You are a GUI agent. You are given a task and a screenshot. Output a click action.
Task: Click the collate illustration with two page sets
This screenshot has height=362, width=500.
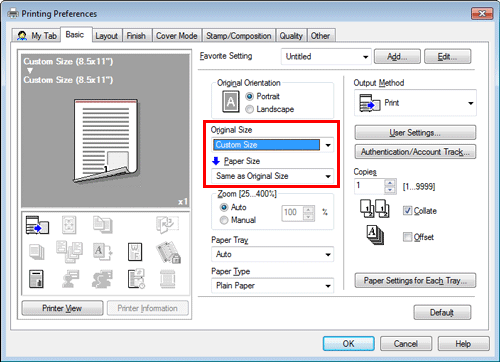(374, 209)
